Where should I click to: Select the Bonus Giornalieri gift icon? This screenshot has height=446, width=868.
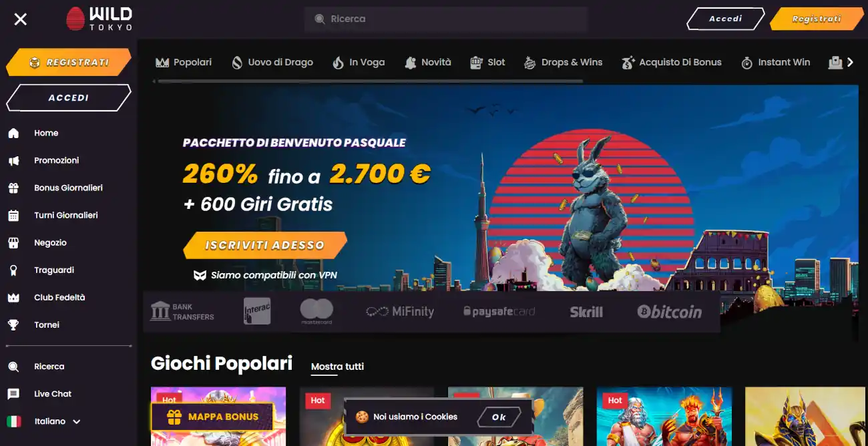(13, 188)
